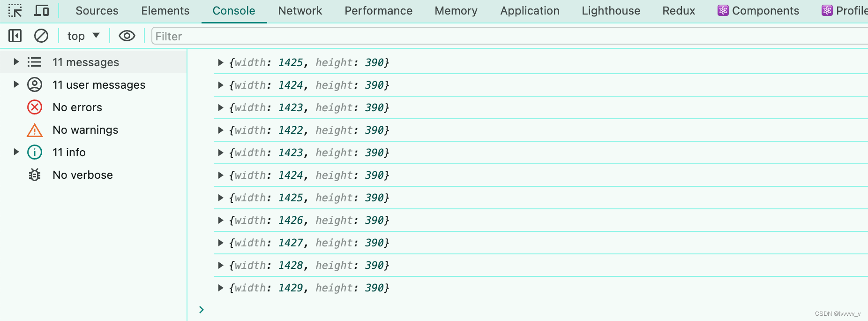Clear the console output
The width and height of the screenshot is (868, 321).
click(x=41, y=36)
